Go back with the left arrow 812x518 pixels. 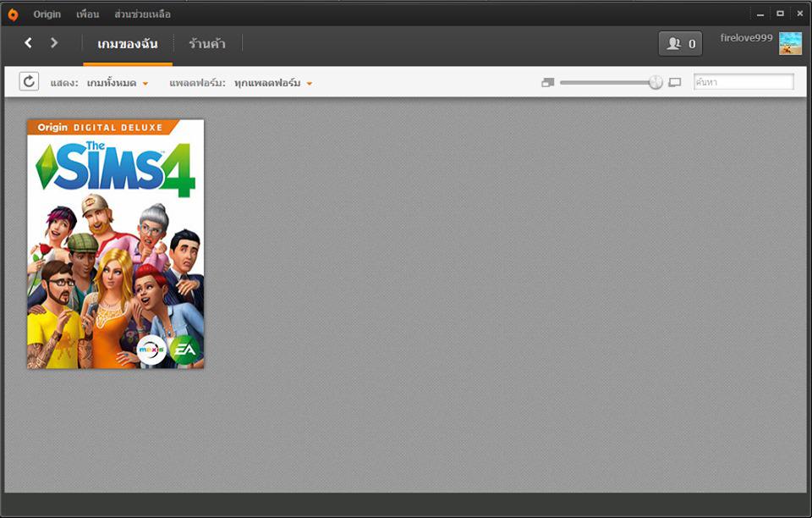(29, 43)
